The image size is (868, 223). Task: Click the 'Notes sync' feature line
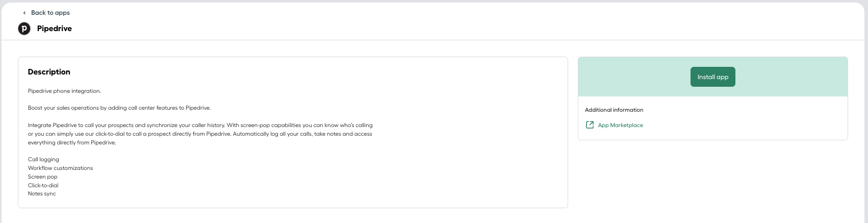click(x=42, y=193)
